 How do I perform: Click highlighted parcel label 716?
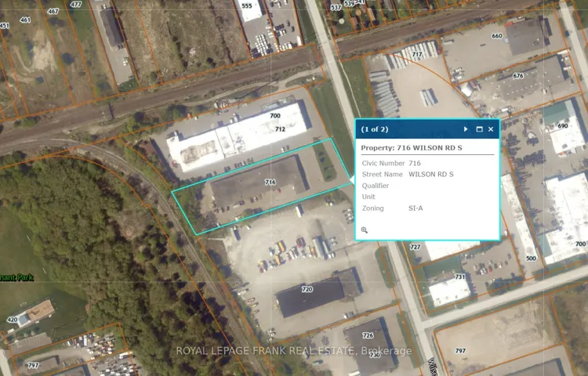pyautogui.click(x=270, y=182)
